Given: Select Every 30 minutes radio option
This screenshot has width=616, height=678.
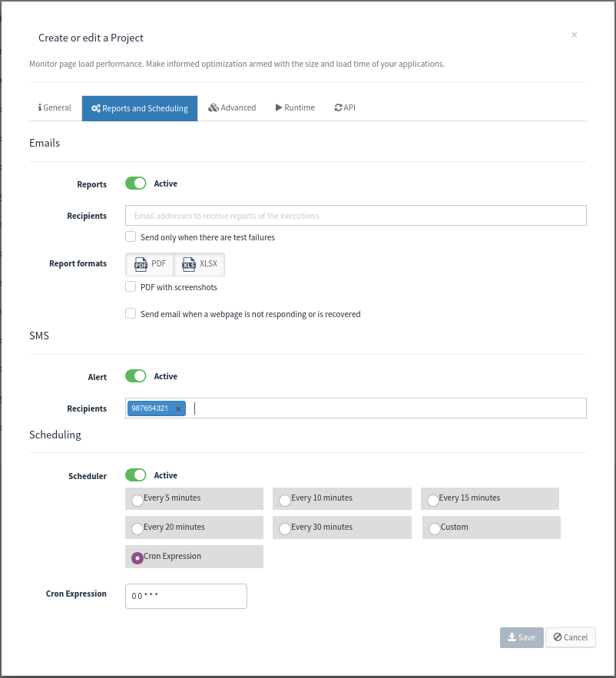Looking at the screenshot, I should [285, 529].
